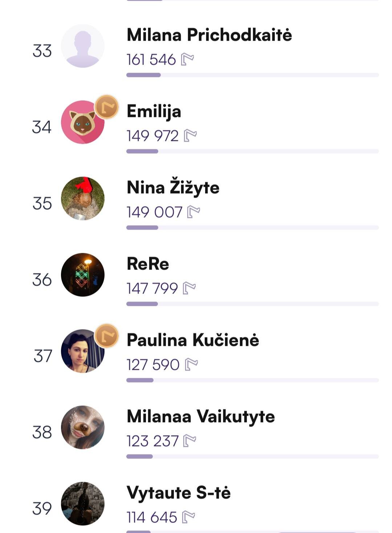Select the name Milana Prichodkaitė
Image resolution: width=392 pixels, height=533 pixels.
pyautogui.click(x=209, y=35)
